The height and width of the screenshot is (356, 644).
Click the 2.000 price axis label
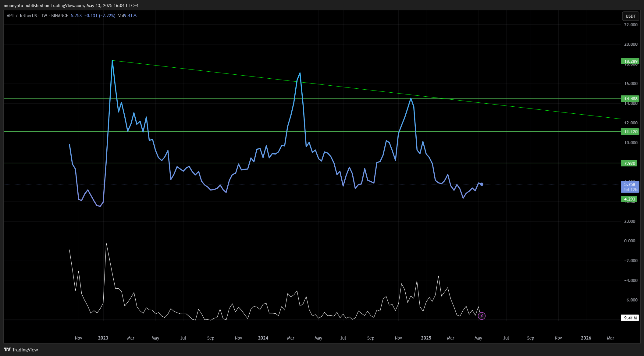tap(630, 221)
